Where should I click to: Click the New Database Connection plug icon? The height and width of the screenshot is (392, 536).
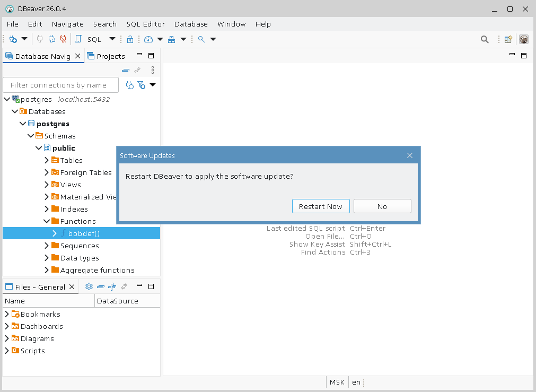[x=13, y=39]
